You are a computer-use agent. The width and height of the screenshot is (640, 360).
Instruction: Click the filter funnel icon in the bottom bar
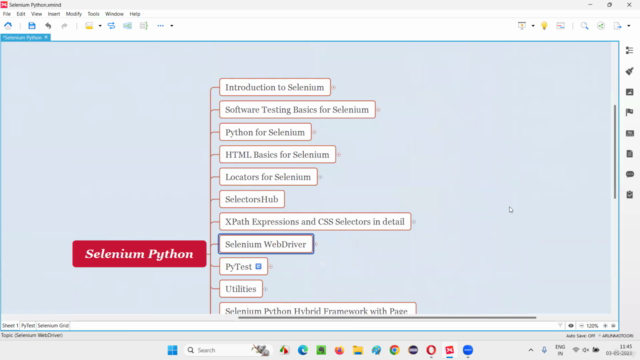click(x=560, y=326)
